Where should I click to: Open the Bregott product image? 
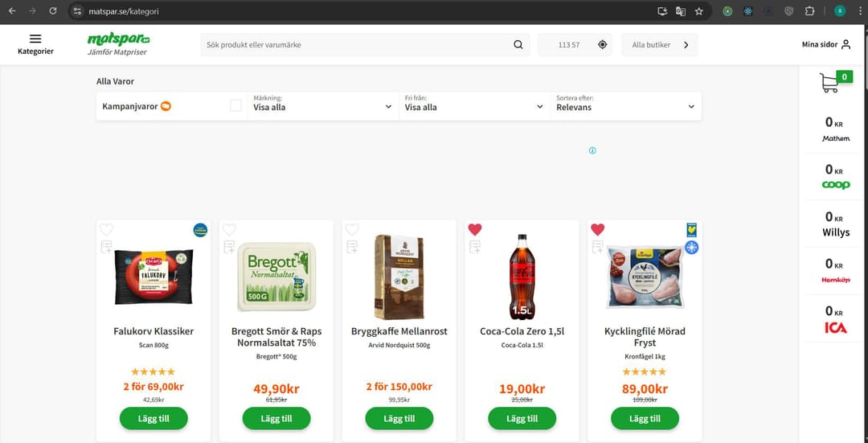click(276, 277)
